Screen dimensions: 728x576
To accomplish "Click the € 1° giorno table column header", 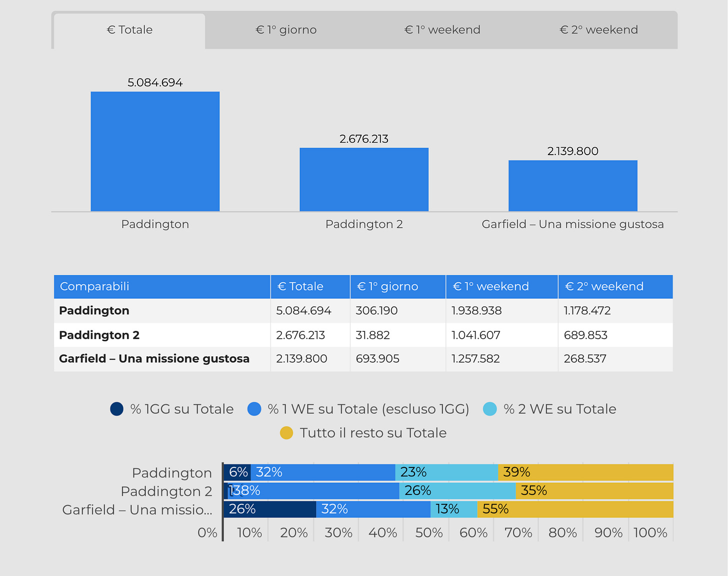I will click(398, 286).
